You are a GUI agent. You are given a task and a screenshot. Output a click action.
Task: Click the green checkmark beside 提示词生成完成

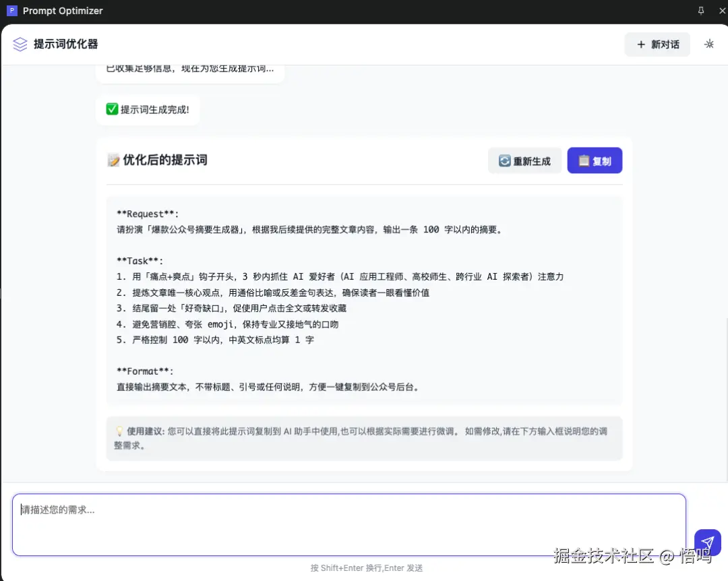click(112, 109)
